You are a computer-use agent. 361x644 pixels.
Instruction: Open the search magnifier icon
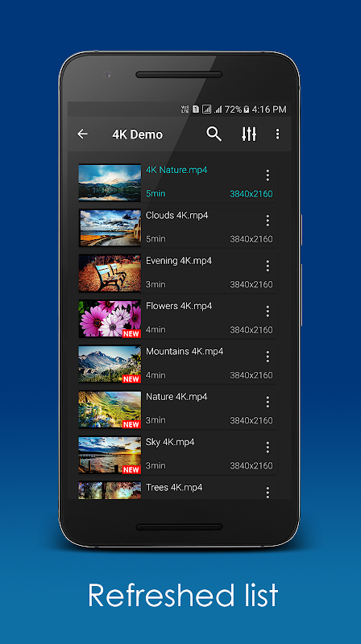coord(214,134)
